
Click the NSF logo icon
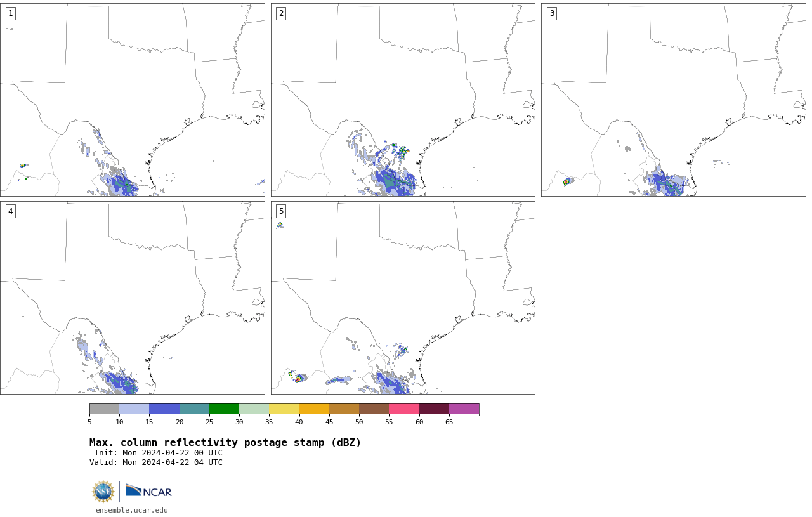pyautogui.click(x=103, y=492)
